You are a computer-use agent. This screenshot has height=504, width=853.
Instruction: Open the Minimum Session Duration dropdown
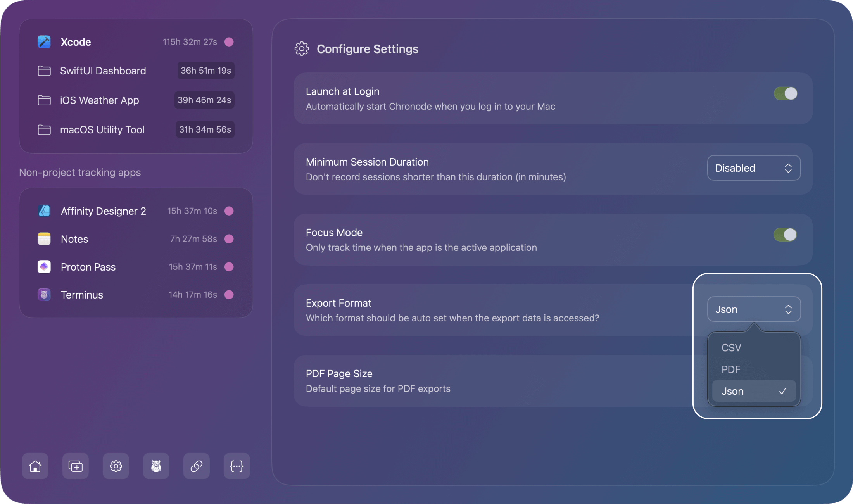pyautogui.click(x=753, y=167)
